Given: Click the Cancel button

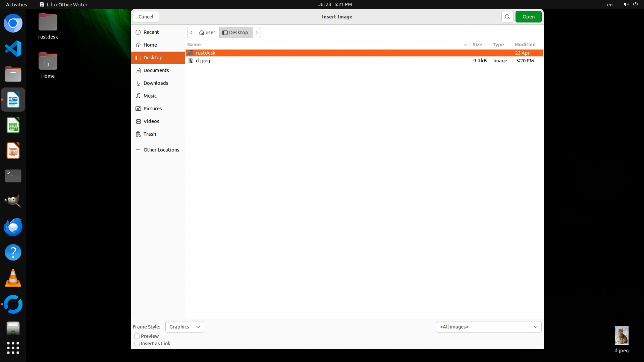Looking at the screenshot, I should pos(146,17).
